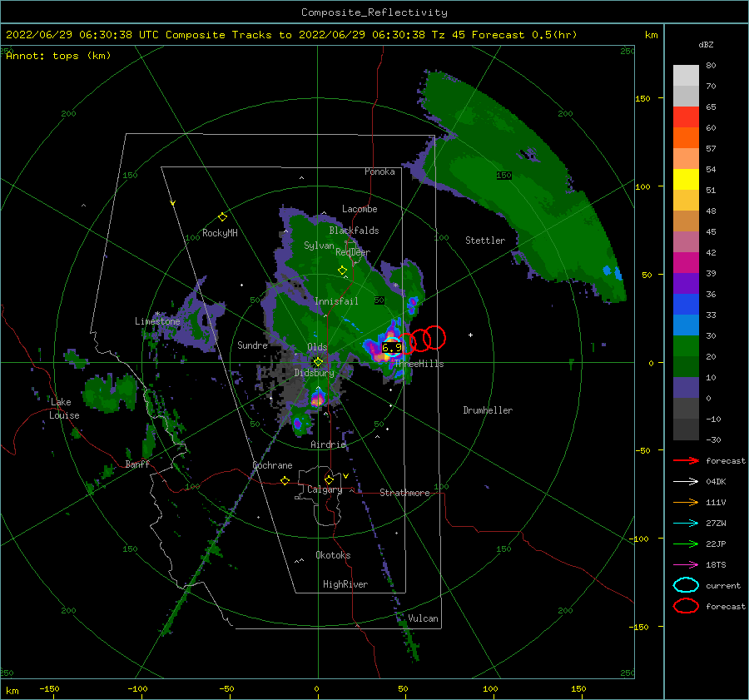Click the Airdrie city label

click(x=328, y=444)
